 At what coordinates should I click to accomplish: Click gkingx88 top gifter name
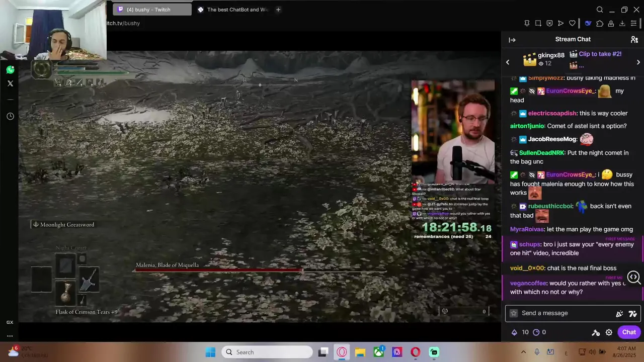[551, 55]
